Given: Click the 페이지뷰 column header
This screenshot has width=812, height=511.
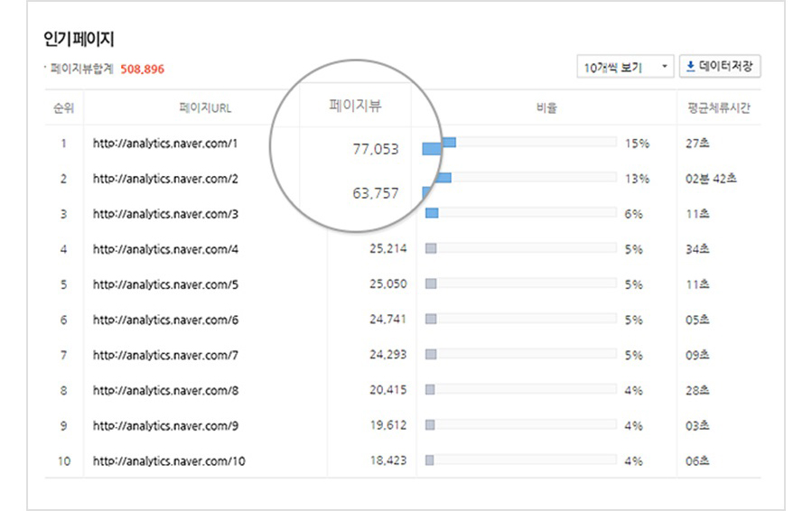Looking at the screenshot, I should click(355, 106).
